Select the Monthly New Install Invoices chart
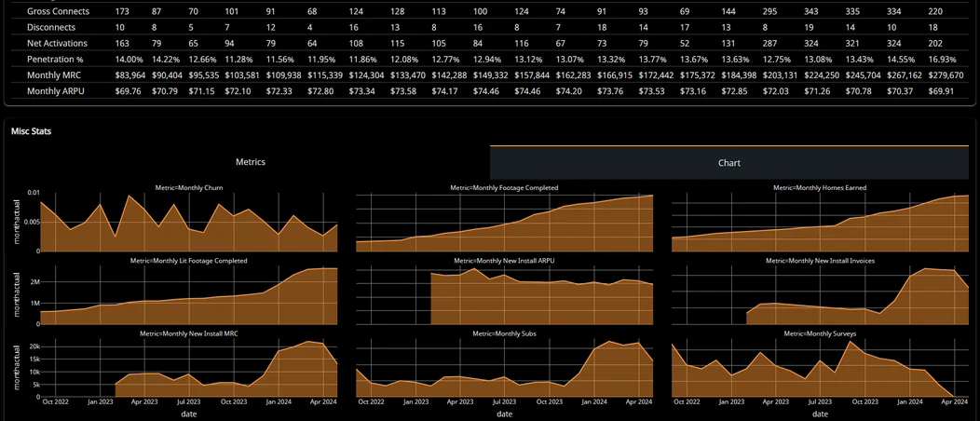The image size is (980, 421). (820, 295)
